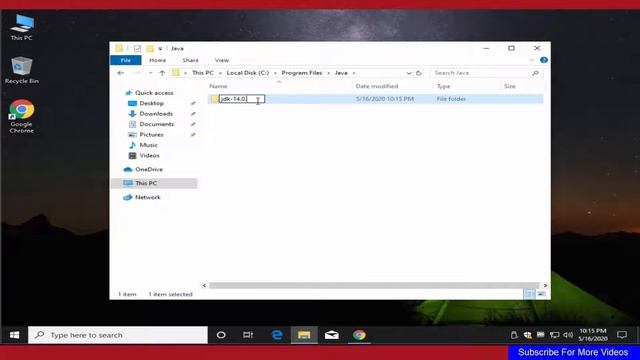The height and width of the screenshot is (360, 640).
Task: Open the View ribbon tab
Action: [222, 60]
